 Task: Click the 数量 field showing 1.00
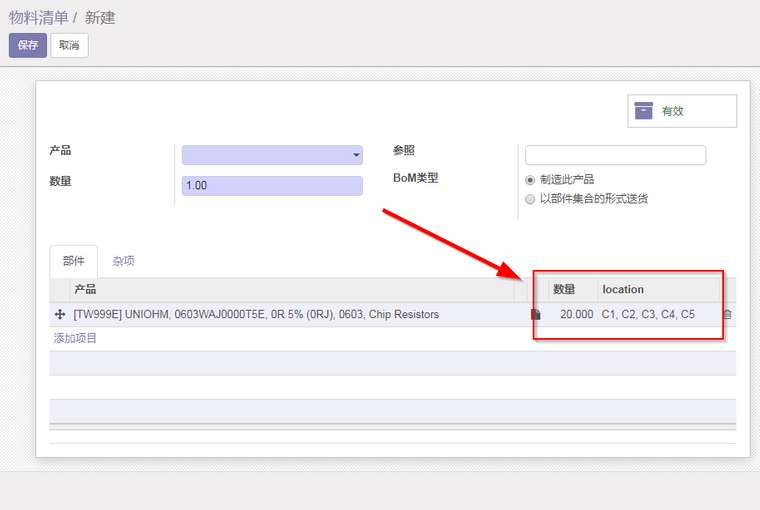tap(272, 186)
